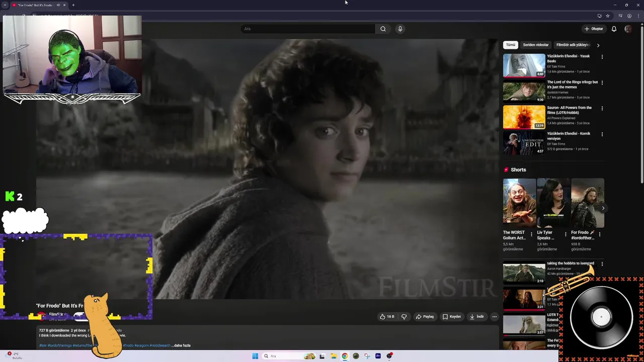Dislike the video with the thumbs-down button
Viewport: 644px width, 362px height.
[x=404, y=317]
